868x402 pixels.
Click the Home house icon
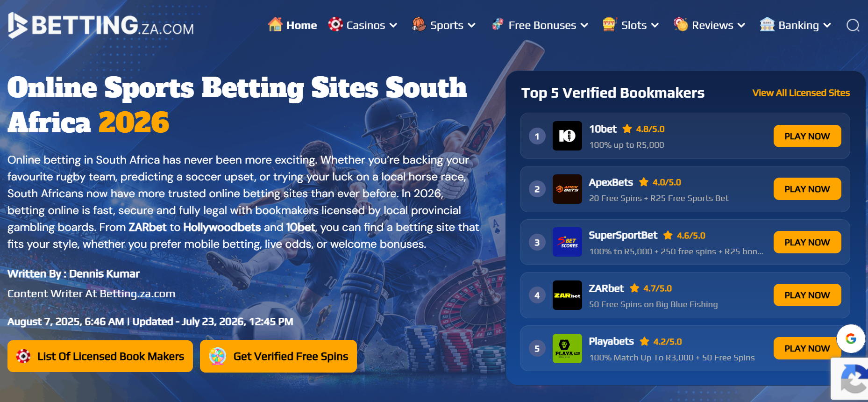275,24
